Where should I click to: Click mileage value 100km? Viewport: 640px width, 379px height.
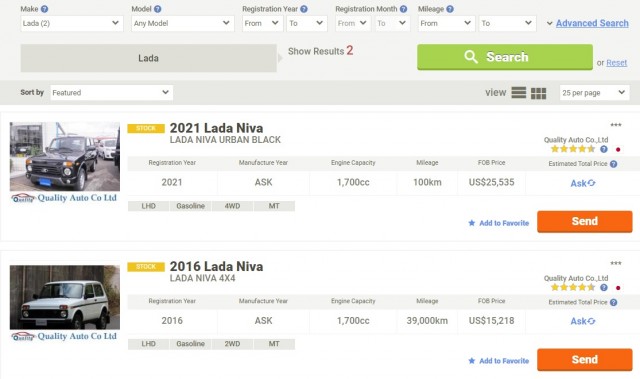tap(427, 182)
